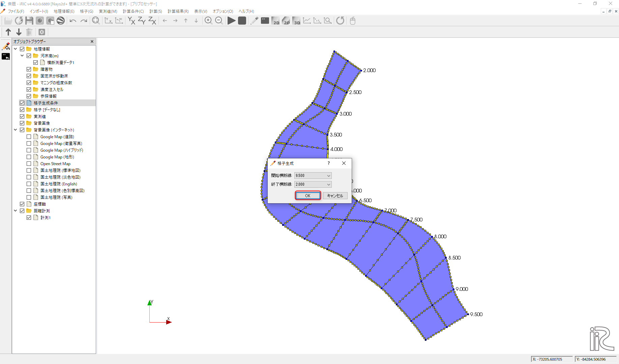Open the インポート(I) menu

pos(39,11)
